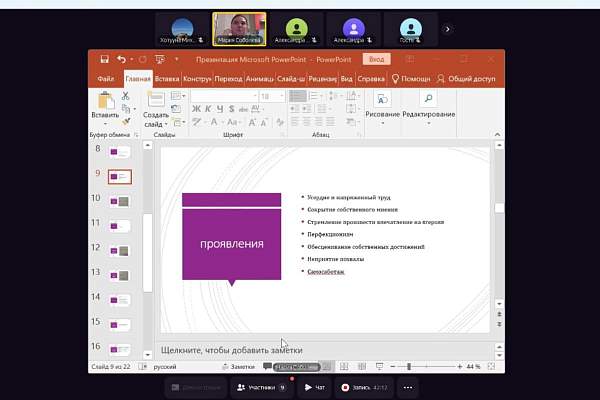Open the Справка ribbon tab

pos(371,79)
